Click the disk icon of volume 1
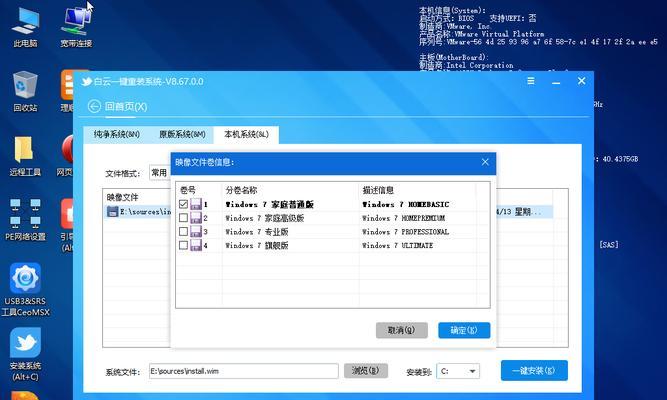Image resolution: width=667 pixels, height=400 pixels. pyautogui.click(x=196, y=204)
